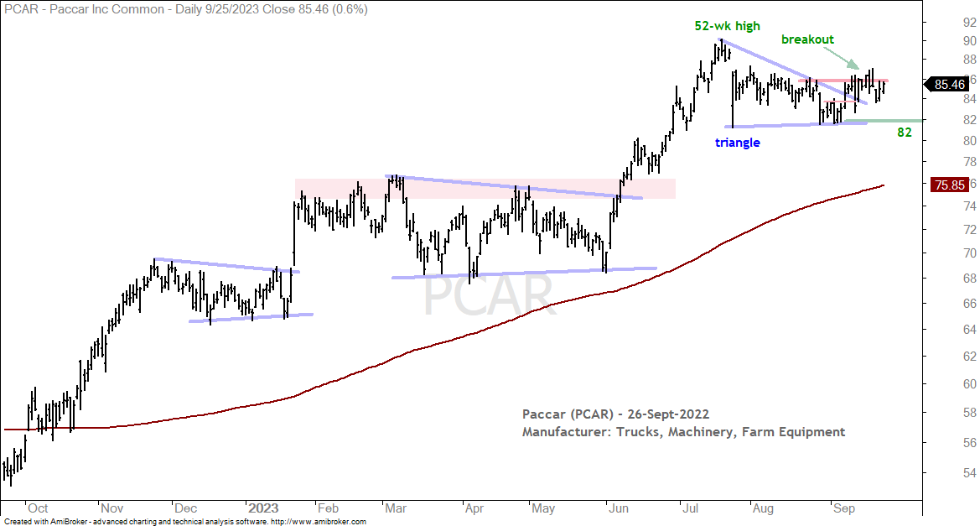The height and width of the screenshot is (526, 980).
Task: Select the '60' price axis tick
Action: pos(970,384)
